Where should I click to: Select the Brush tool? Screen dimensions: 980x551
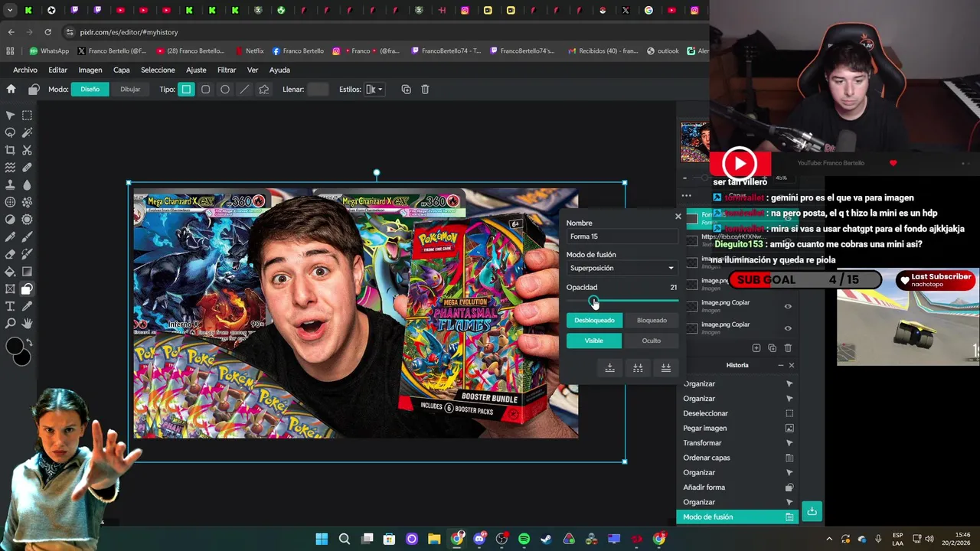27,236
